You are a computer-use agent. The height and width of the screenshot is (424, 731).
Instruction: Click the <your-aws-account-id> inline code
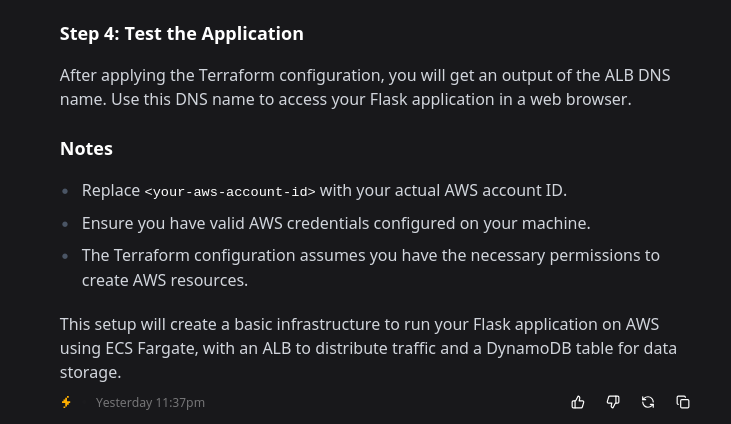pyautogui.click(x=230, y=191)
